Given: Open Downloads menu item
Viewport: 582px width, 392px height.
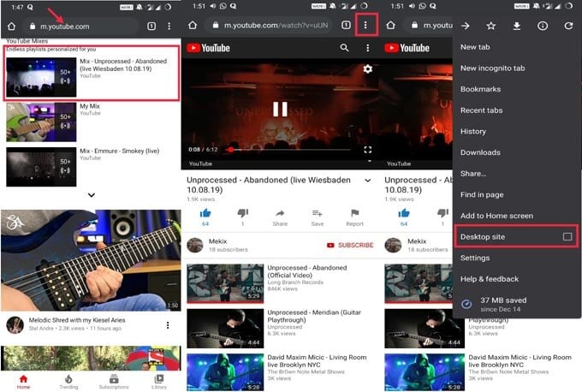Looking at the screenshot, I should 517,152.
